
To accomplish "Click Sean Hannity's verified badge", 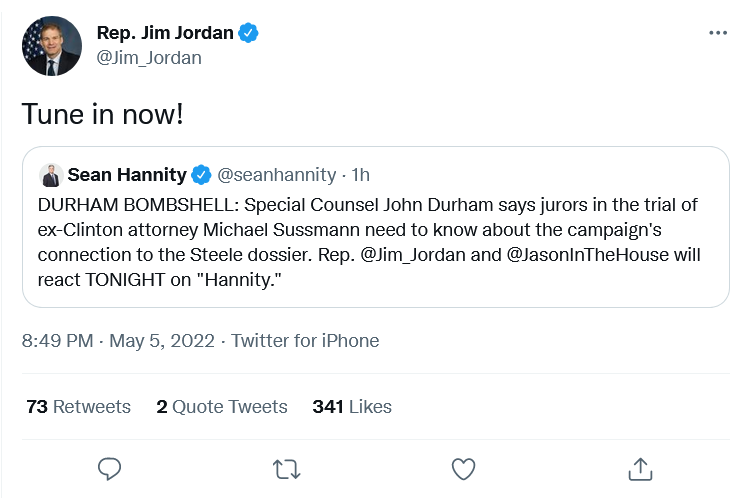I will (x=201, y=176).
